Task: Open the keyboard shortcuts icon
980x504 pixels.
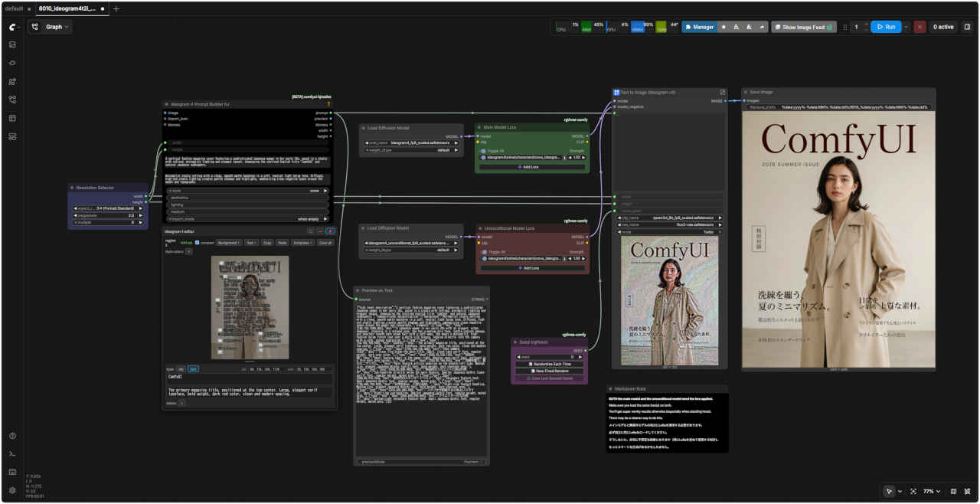Action: pyautogui.click(x=12, y=472)
